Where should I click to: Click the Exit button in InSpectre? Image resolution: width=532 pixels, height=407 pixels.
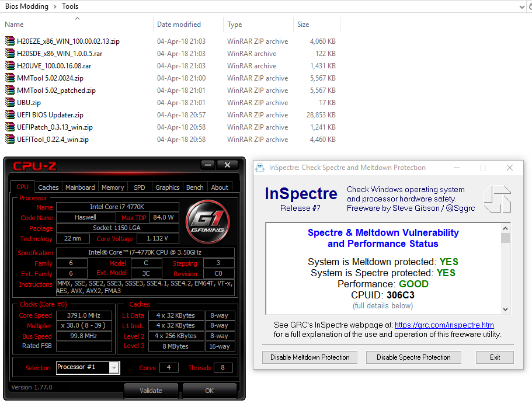click(495, 357)
